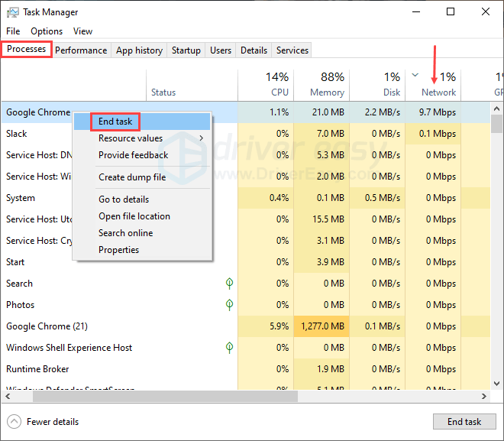This screenshot has width=504, height=441.
Task: Click the Network column sort chevron
Action: [415, 75]
